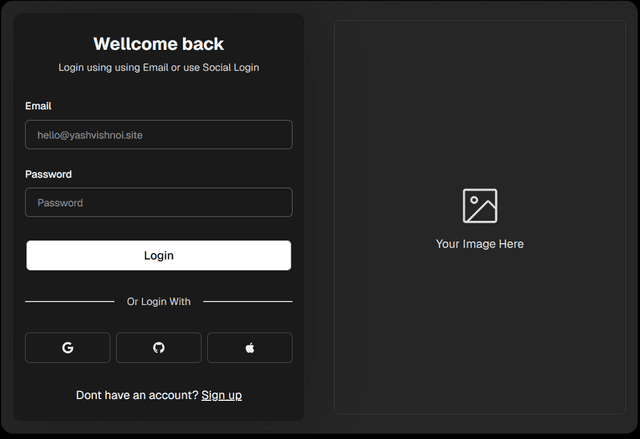The width and height of the screenshot is (640, 439).
Task: Open the Sign up link
Action: coord(222,395)
